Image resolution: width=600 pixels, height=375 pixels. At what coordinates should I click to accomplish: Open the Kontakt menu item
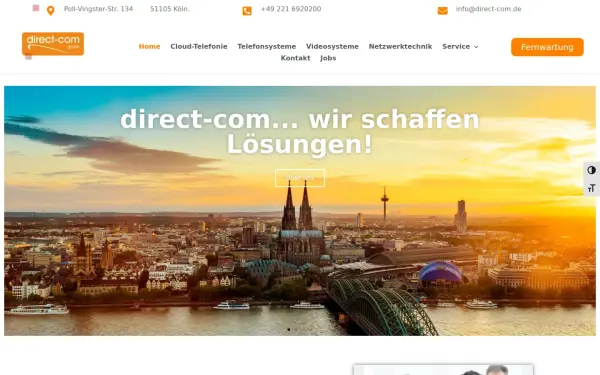pos(295,58)
